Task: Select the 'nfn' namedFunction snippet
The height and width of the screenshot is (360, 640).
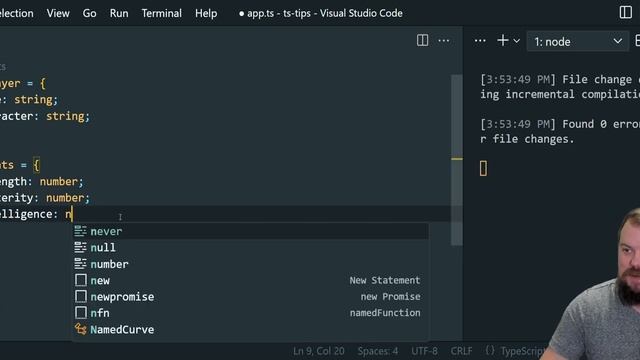Action: [251, 313]
